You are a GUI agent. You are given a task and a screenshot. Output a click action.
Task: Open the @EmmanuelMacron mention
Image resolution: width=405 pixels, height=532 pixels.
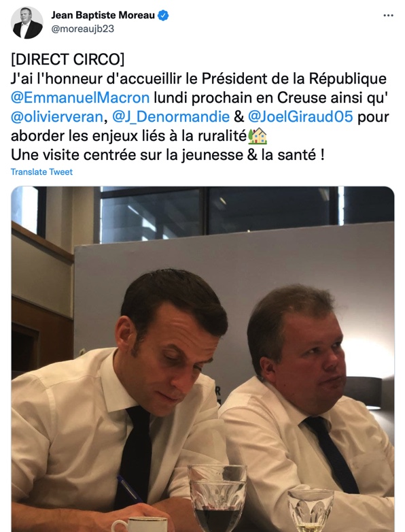point(80,98)
